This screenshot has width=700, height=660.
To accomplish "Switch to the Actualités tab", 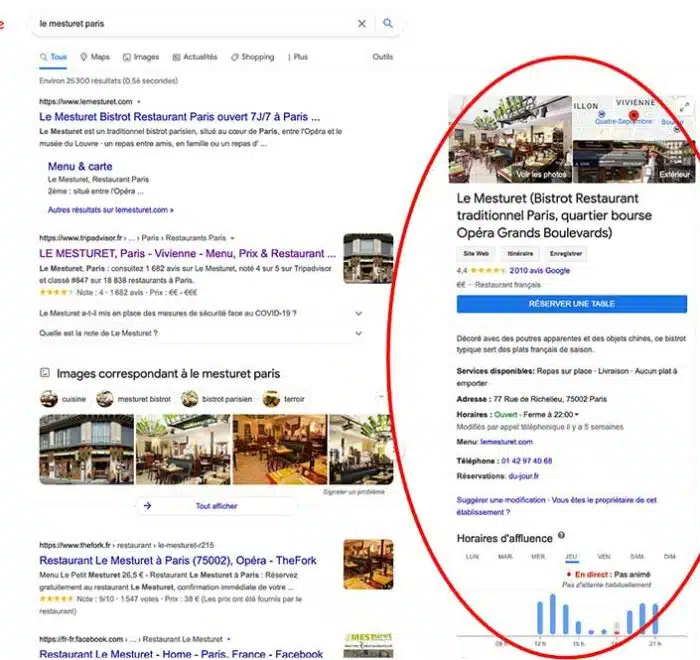I will pos(195,57).
